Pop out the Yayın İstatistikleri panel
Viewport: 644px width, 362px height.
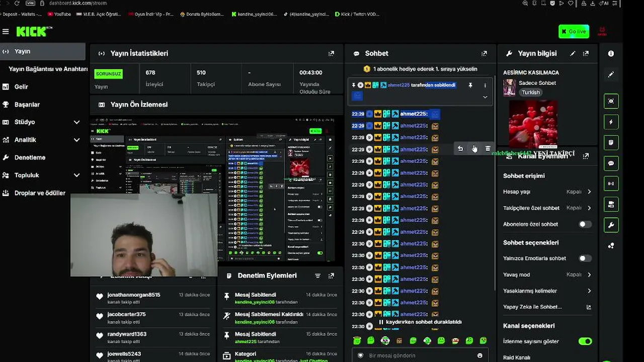[x=331, y=53]
